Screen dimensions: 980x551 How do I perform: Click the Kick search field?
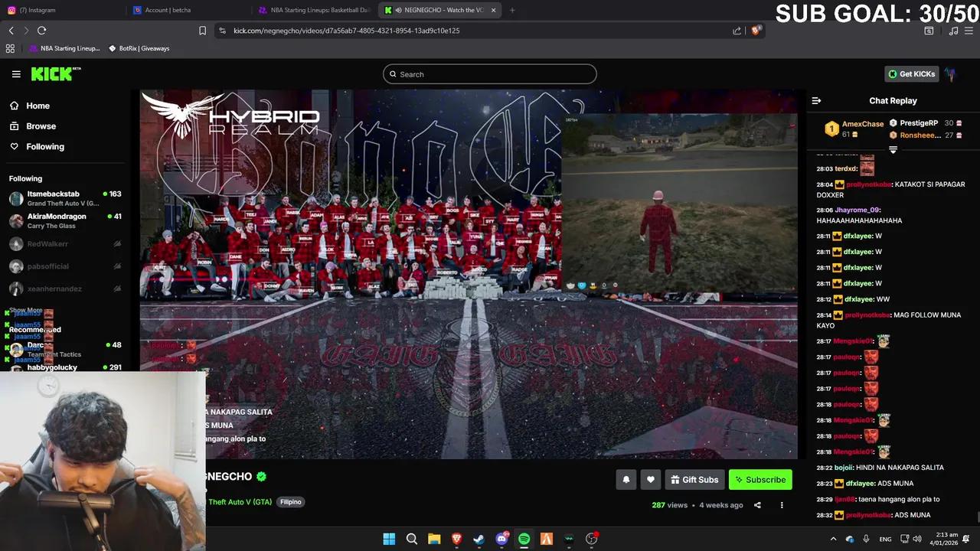[490, 74]
